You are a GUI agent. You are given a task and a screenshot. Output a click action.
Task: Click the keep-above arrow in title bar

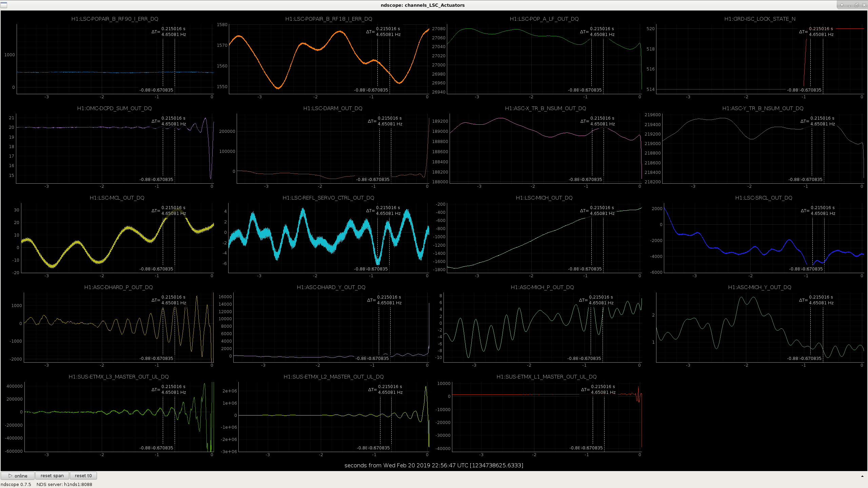(x=842, y=5)
